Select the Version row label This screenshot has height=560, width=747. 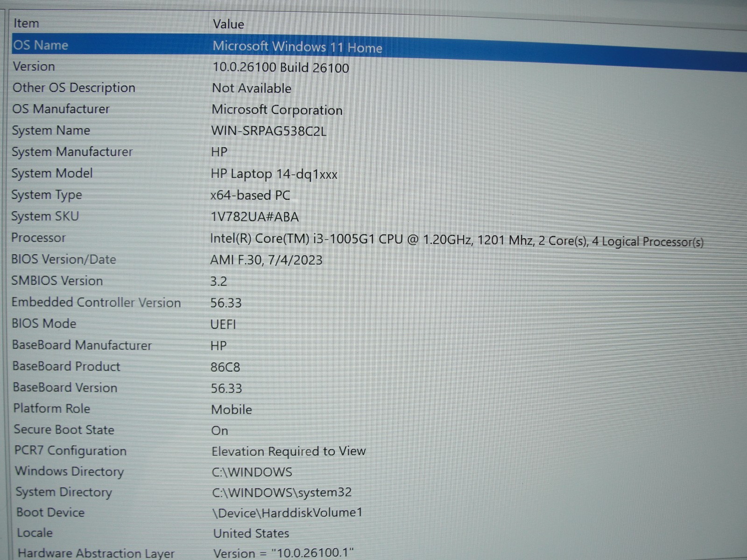[x=34, y=67]
